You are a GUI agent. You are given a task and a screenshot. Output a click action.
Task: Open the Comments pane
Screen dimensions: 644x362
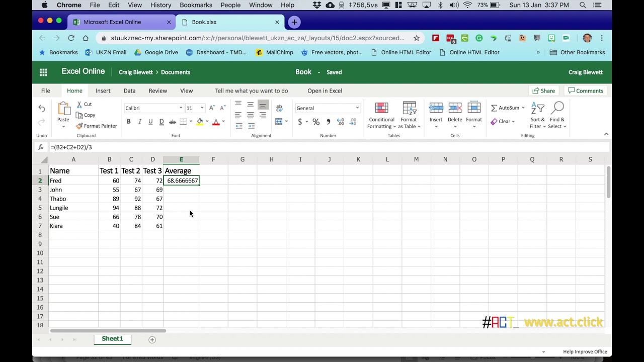(x=585, y=90)
